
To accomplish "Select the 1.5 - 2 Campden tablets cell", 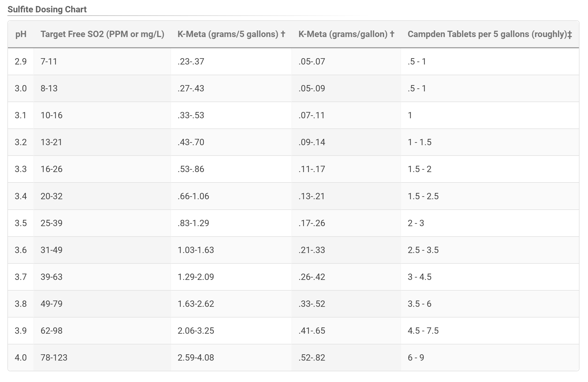I will (490, 169).
